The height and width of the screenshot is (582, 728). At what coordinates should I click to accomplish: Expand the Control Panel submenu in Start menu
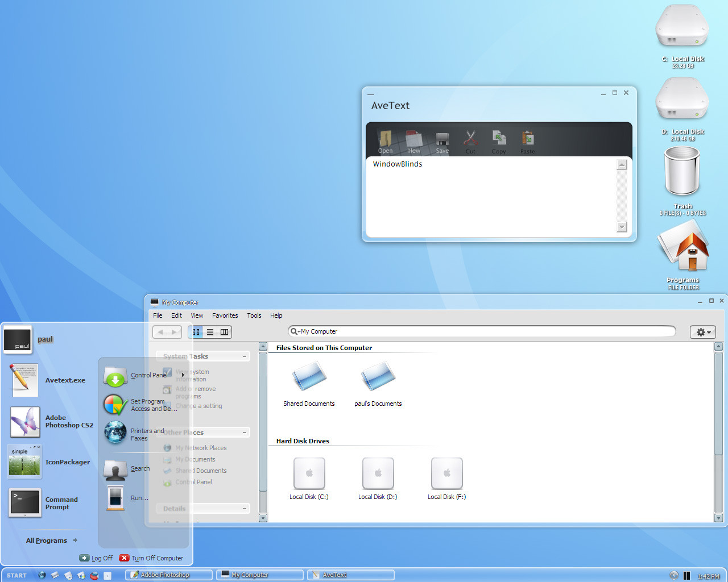click(183, 375)
